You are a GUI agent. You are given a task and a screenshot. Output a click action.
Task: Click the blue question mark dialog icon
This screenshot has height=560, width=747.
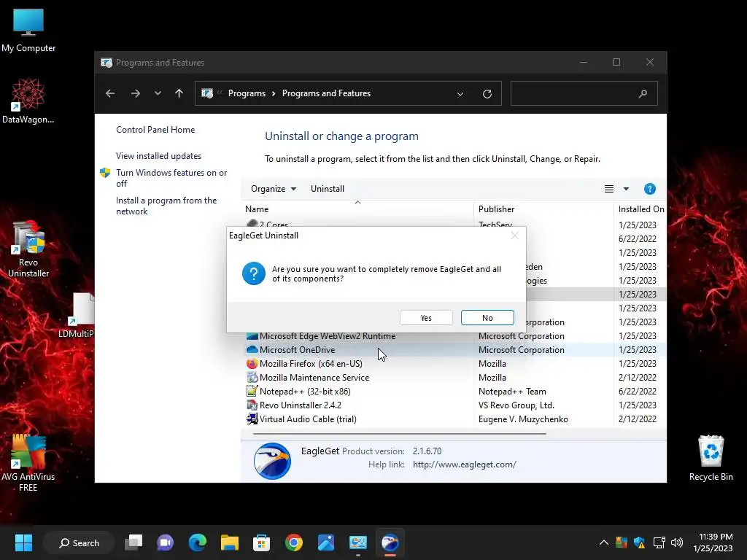(253, 273)
